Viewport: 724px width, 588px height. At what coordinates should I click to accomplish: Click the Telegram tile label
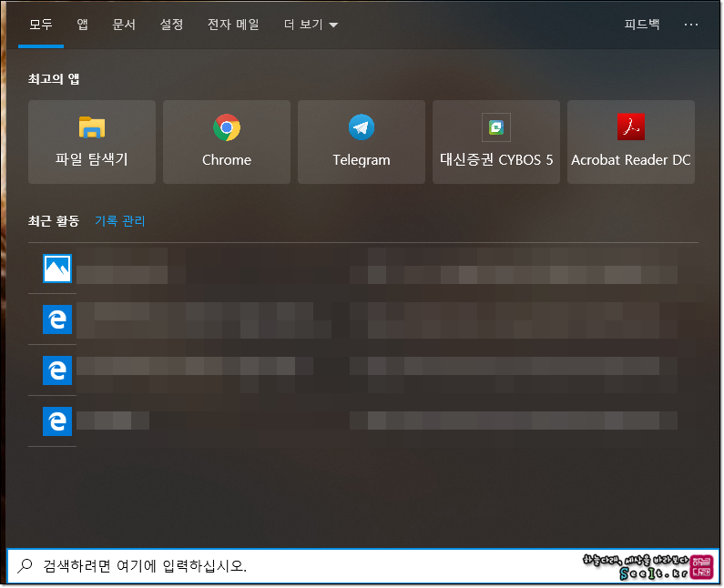[x=362, y=160]
